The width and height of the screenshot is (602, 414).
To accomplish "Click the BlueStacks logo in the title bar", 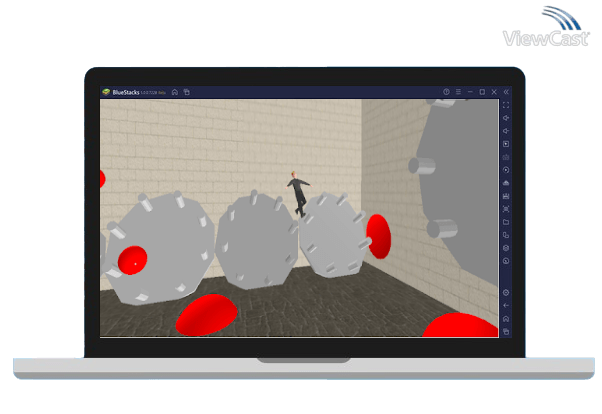I will (106, 92).
